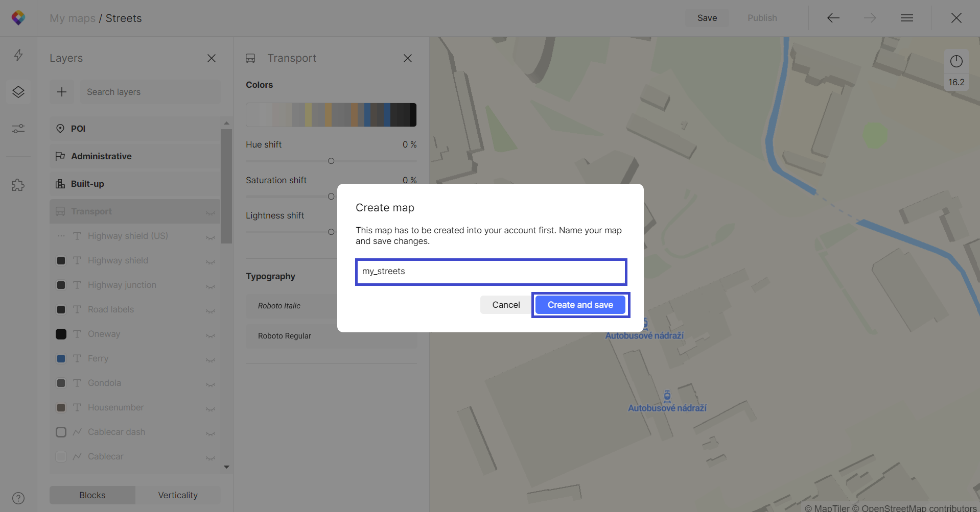Viewport: 980px width, 512px height.
Task: Open the sliders settings sidebar icon
Action: click(18, 129)
